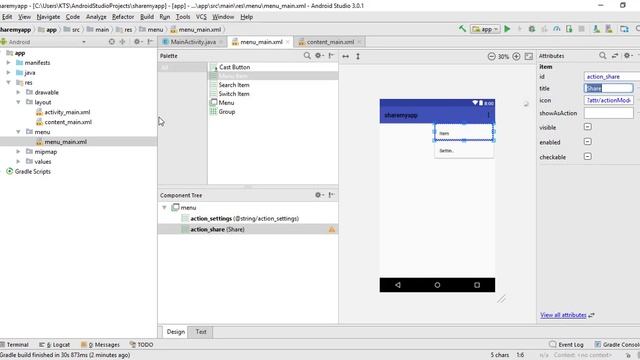Click the showAsAction input field
This screenshot has height=360, width=640.
(x=609, y=113)
